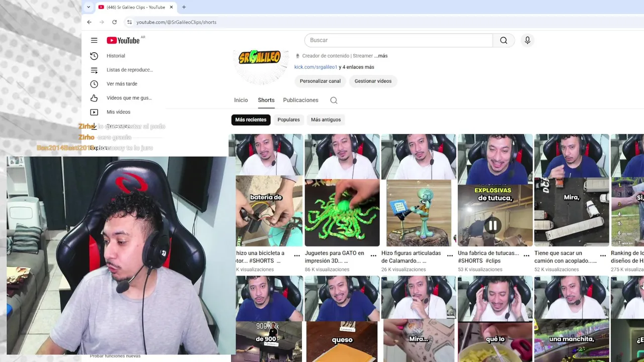
Task: Click Personalizar canal button
Action: 320,81
